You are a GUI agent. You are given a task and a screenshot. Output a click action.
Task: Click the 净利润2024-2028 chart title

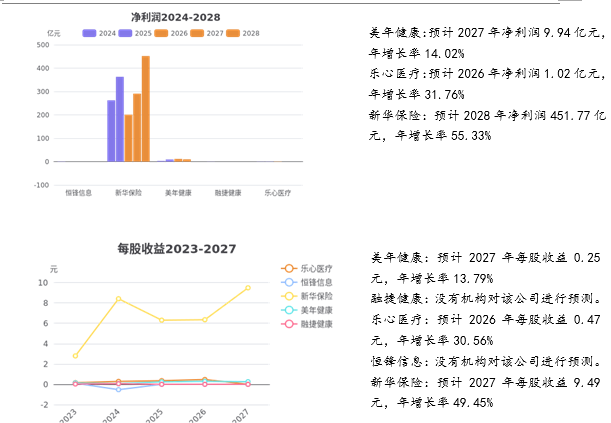(175, 17)
